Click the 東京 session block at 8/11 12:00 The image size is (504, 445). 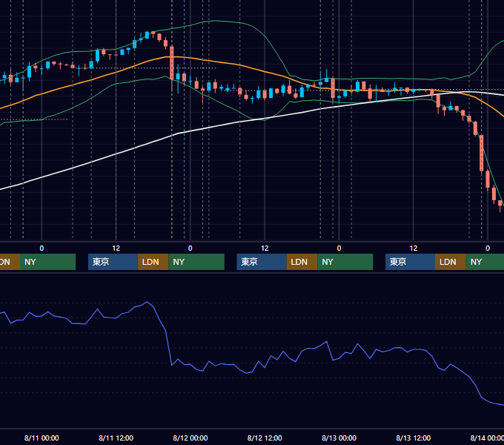(113, 262)
